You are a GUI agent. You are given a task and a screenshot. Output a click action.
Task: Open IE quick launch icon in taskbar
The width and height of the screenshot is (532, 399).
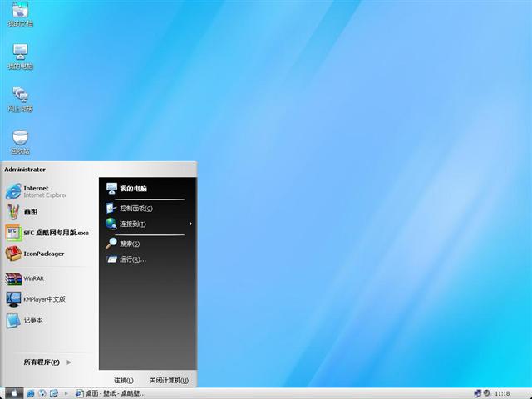click(x=31, y=393)
